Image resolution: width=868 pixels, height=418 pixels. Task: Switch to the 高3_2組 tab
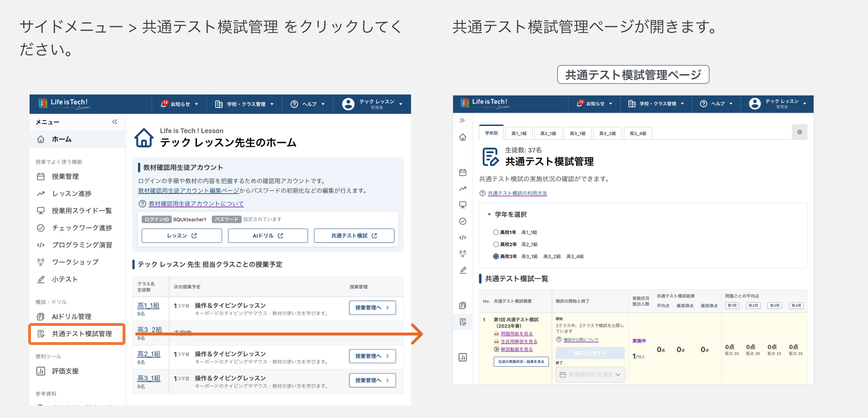point(607,134)
